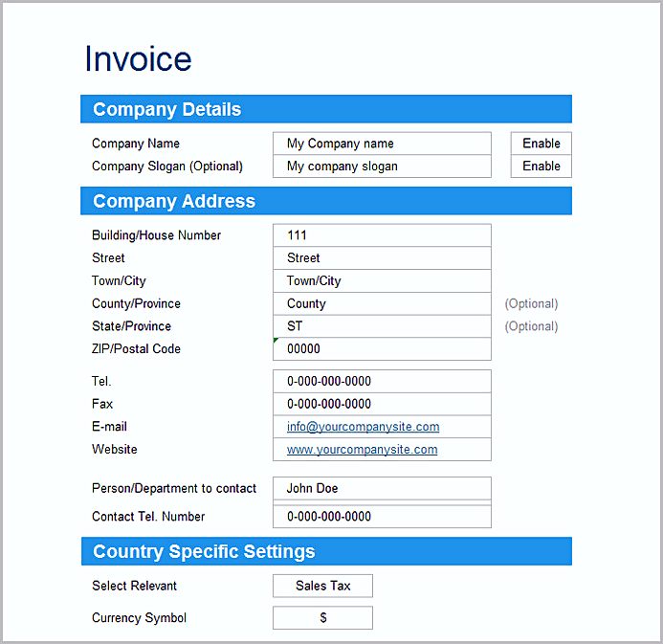Click the Website label
Viewport: 663px width, 644px height.
(x=115, y=449)
